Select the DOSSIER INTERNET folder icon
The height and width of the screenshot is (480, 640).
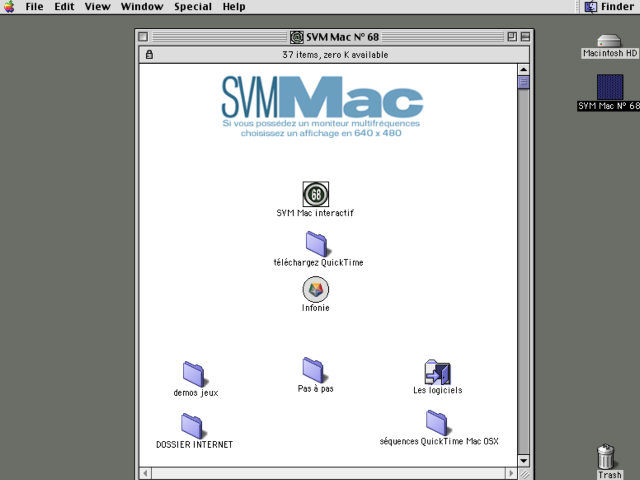tap(192, 426)
